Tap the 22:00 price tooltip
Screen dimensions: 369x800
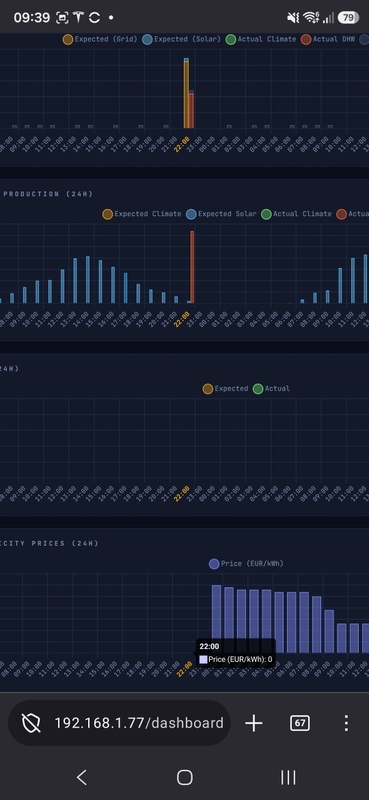[235, 653]
